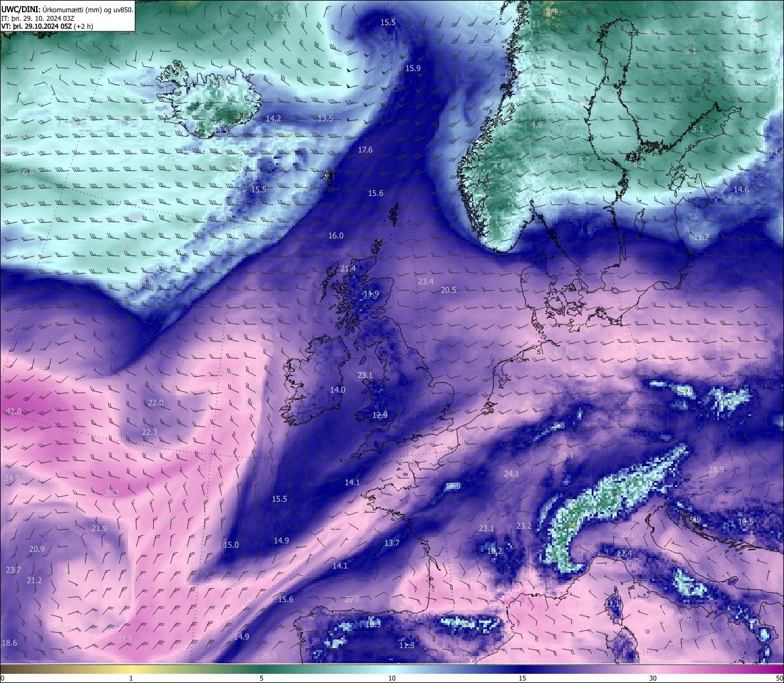The height and width of the screenshot is (683, 784).
Task: Click the 37.3 value on the map
Action: (124, 639)
